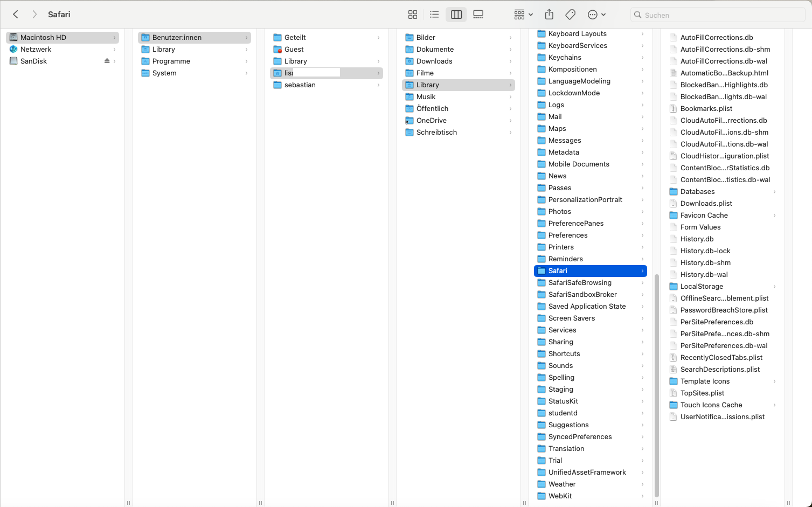Open the Downloads folder icon
Screen dimensions: 812x507
point(410,61)
